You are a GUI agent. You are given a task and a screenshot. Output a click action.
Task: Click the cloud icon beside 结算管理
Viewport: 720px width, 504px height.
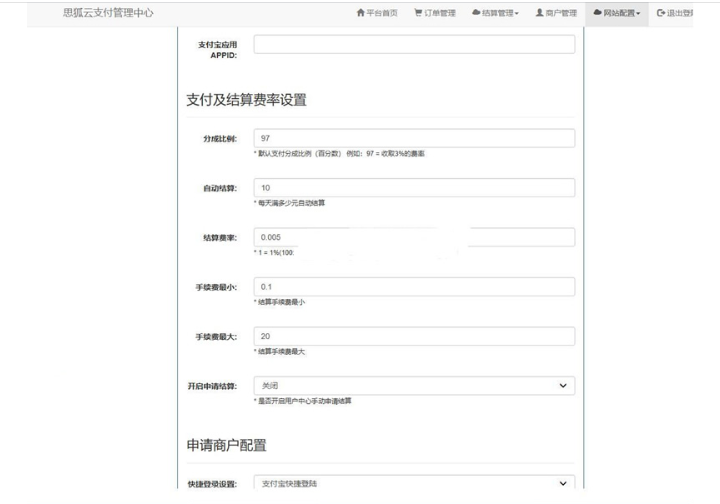pos(476,13)
